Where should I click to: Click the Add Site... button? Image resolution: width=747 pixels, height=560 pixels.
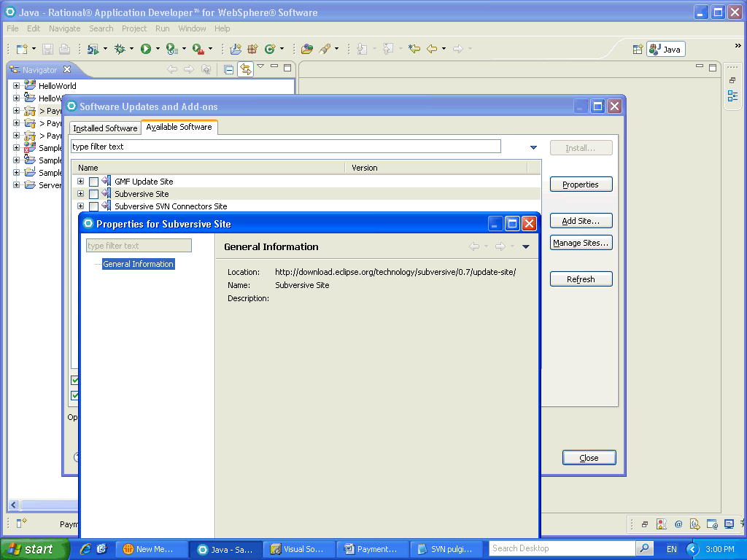tap(581, 221)
